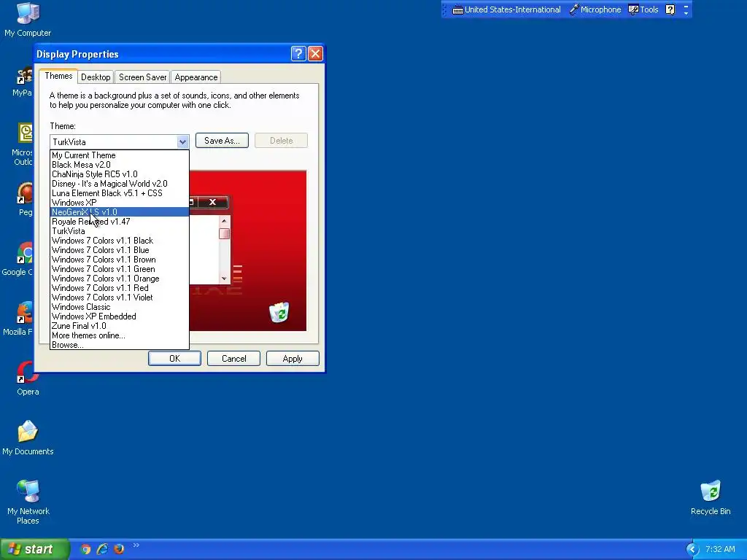Switch to the Desktop tab

click(96, 77)
